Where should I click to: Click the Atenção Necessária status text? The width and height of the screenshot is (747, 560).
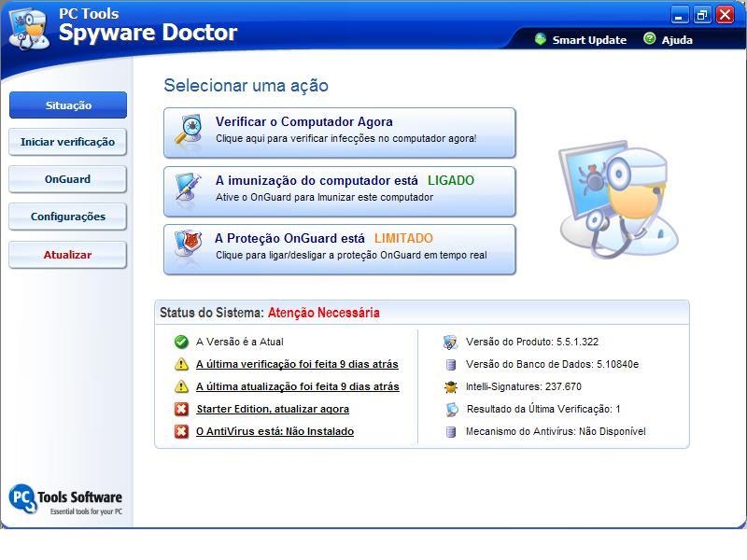(324, 313)
